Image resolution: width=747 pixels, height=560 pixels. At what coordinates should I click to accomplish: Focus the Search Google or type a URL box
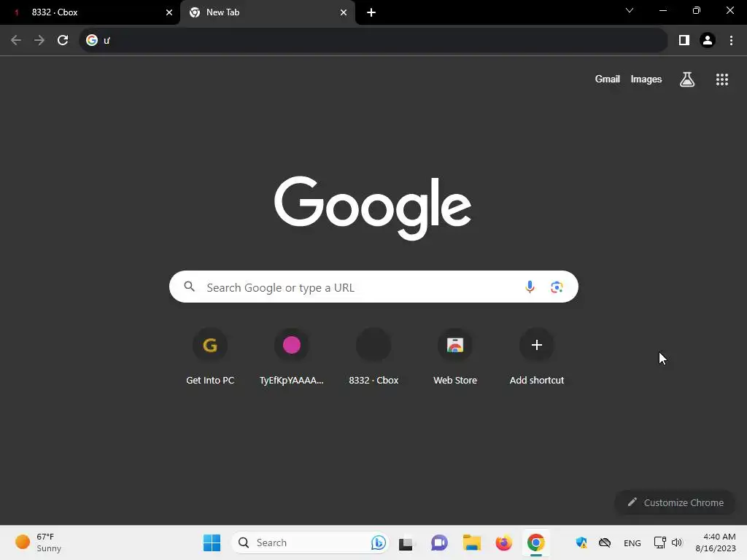coord(373,287)
